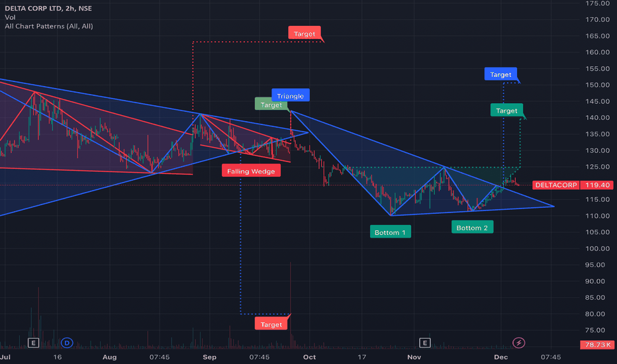
Task: Click the earnings E marker near November
Action: click(x=424, y=343)
